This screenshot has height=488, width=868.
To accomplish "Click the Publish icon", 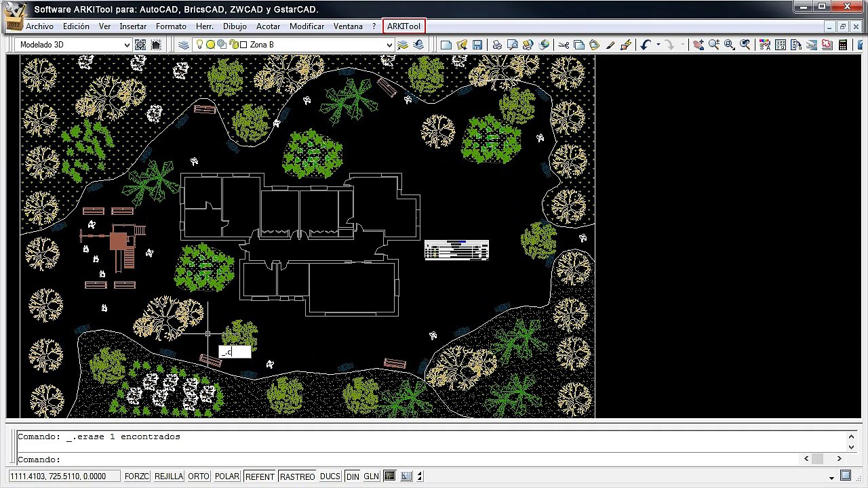I will (528, 45).
